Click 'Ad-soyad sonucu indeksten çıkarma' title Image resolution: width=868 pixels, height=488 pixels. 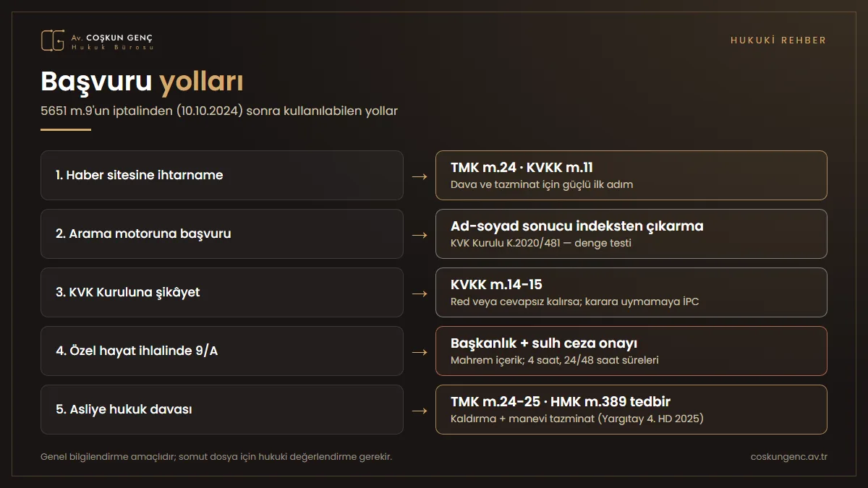(x=577, y=226)
